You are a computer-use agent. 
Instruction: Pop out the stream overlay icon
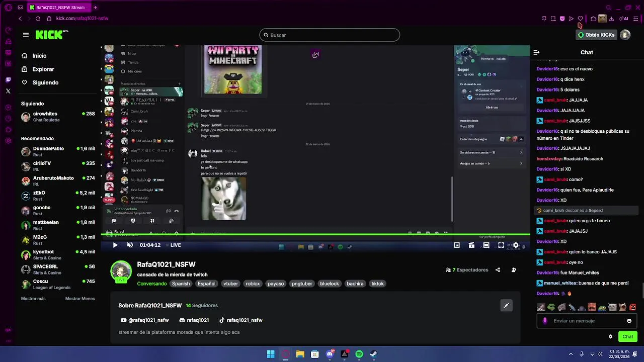pyautogui.click(x=315, y=54)
